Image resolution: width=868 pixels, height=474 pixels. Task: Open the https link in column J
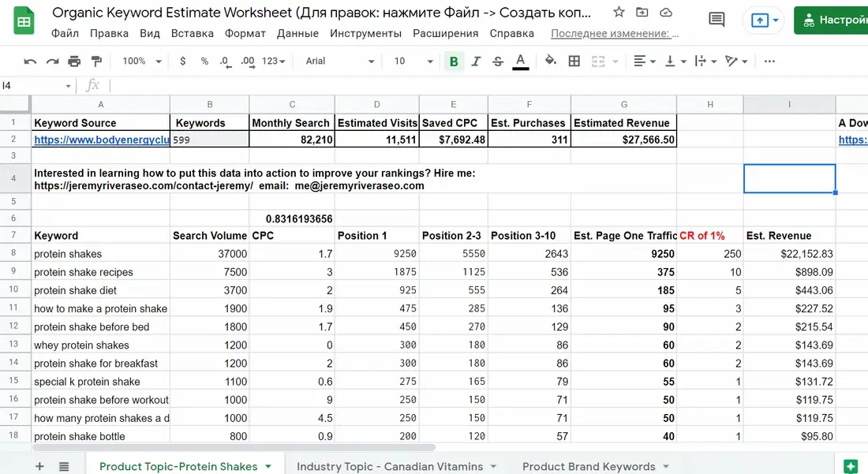click(x=852, y=140)
